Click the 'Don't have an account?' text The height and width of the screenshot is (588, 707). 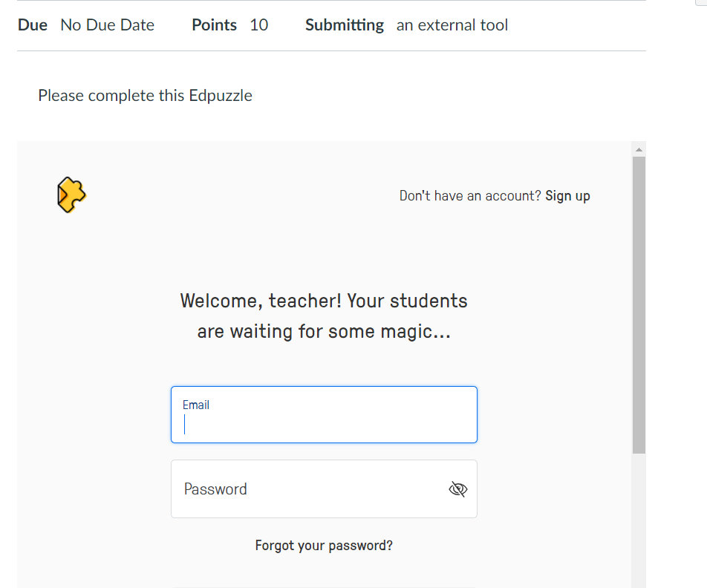[x=470, y=196]
